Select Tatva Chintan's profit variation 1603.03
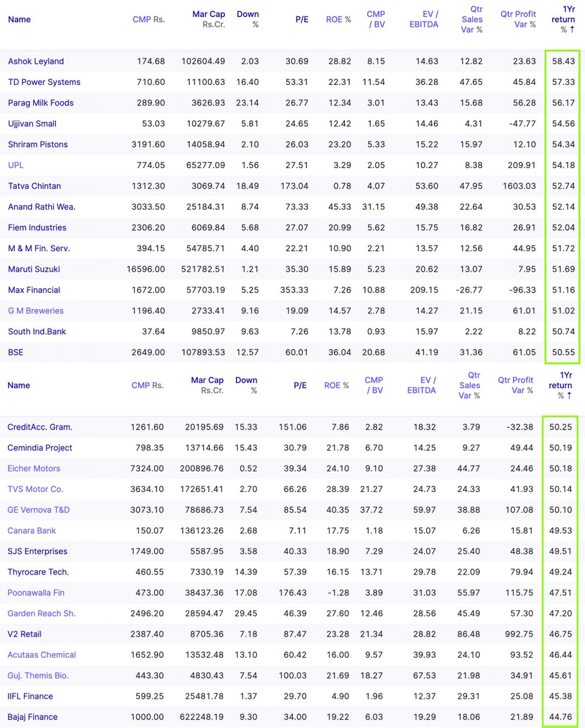Viewport: 585px width, 728px height. tap(520, 186)
